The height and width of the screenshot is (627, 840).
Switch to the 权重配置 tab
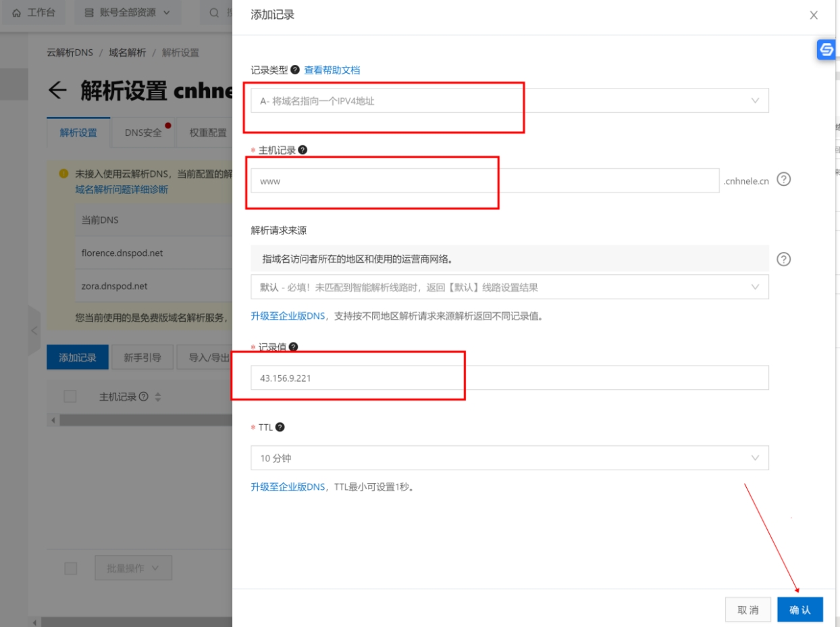pyautogui.click(x=205, y=132)
